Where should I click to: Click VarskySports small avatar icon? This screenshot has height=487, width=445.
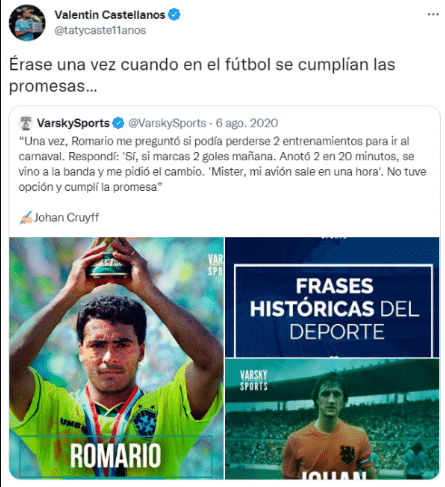(26, 123)
